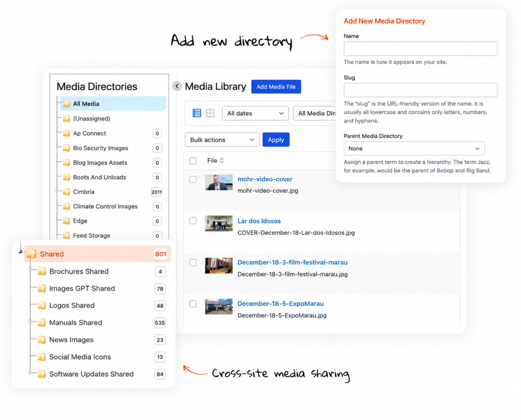Click the Manuals Shared count 535

[x=160, y=323]
